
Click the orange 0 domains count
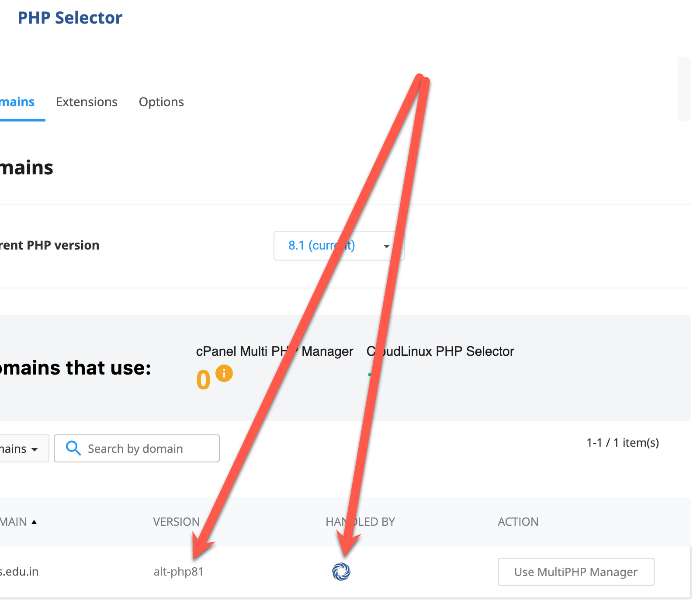point(203,379)
